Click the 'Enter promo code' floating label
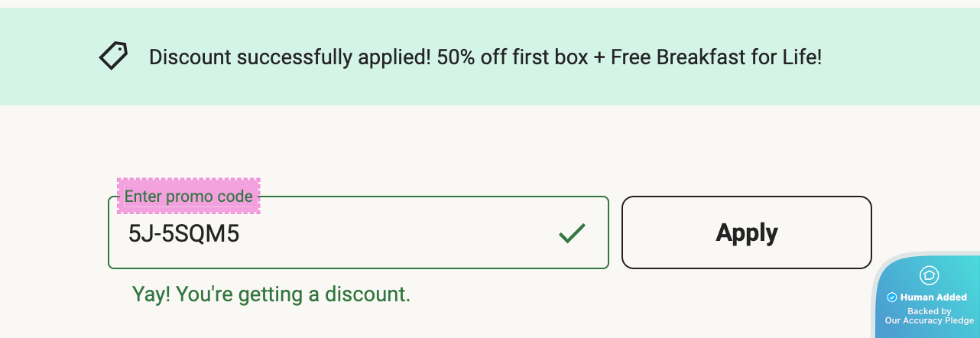The image size is (980, 338). (x=188, y=197)
